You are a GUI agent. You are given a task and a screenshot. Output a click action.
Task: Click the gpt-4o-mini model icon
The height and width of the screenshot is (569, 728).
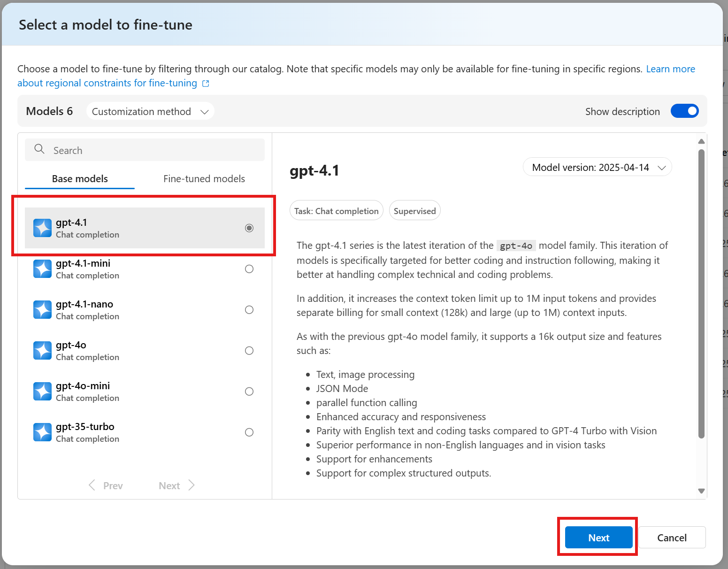pyautogui.click(x=42, y=391)
